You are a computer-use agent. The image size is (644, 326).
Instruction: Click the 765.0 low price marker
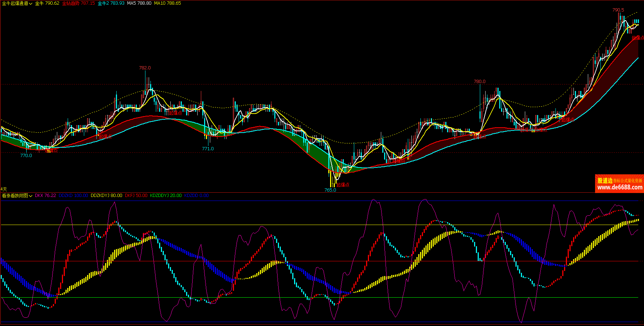point(330,190)
